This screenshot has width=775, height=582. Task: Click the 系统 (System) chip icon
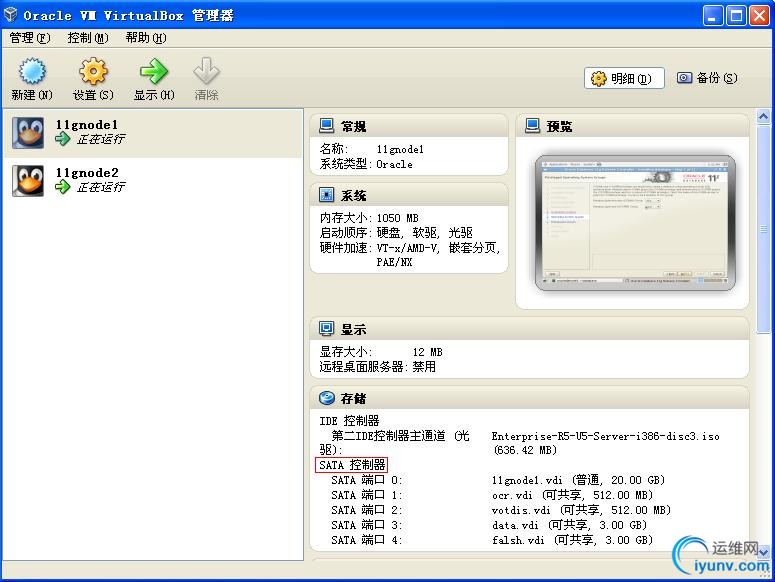327,195
